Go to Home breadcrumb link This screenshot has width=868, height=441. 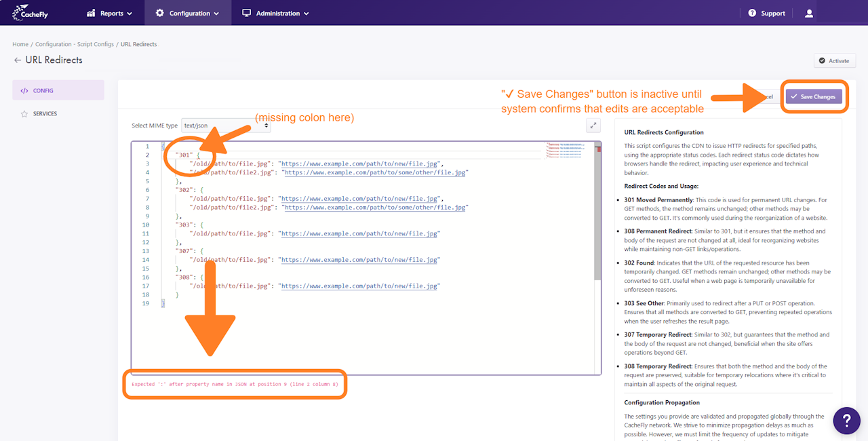pos(20,45)
